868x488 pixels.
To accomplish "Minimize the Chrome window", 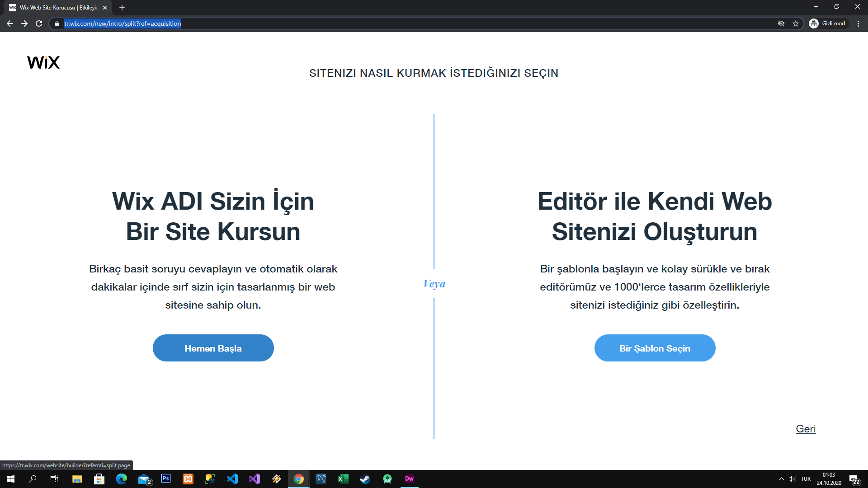I will (x=816, y=7).
